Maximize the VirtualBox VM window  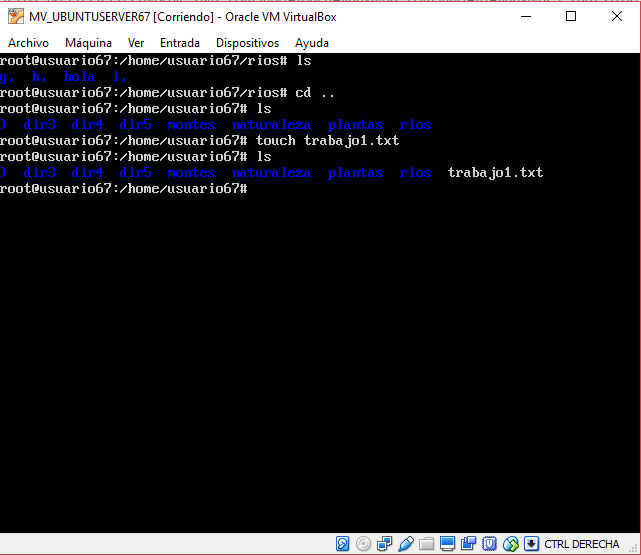pyautogui.click(x=571, y=16)
